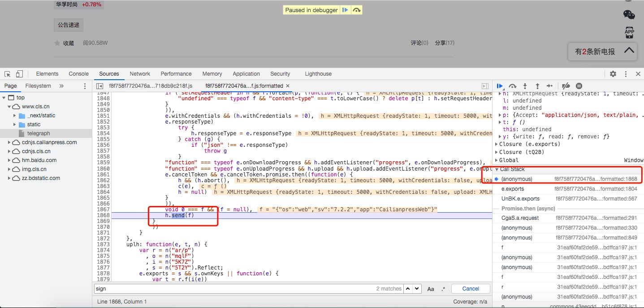This screenshot has height=308, width=644.
Task: Open the Security tab
Action: coord(280,74)
